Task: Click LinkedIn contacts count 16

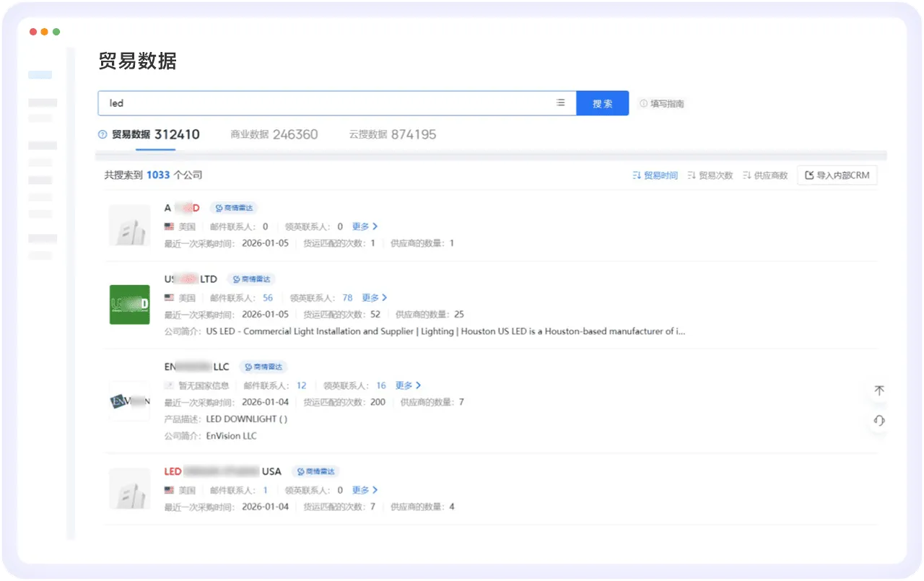Action: [381, 385]
